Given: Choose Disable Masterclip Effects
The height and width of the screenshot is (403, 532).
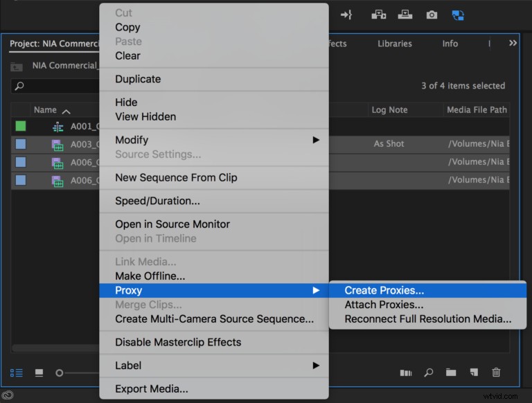Looking at the screenshot, I should [214, 342].
